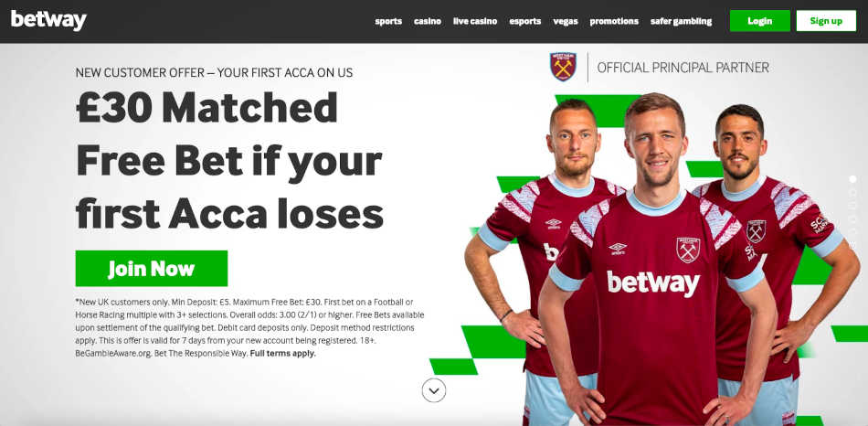Image resolution: width=868 pixels, height=426 pixels.
Task: Click the West Ham United crest icon
Action: (563, 67)
